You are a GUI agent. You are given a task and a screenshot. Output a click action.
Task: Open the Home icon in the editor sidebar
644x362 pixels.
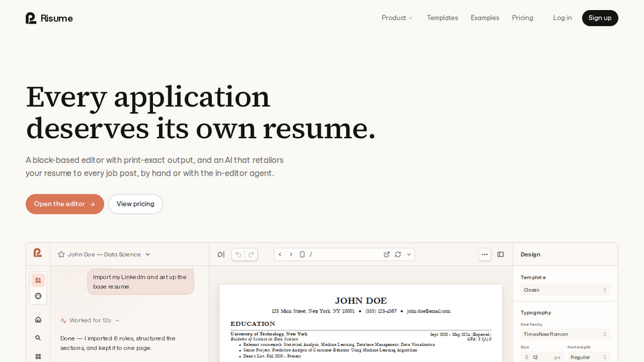(38, 320)
